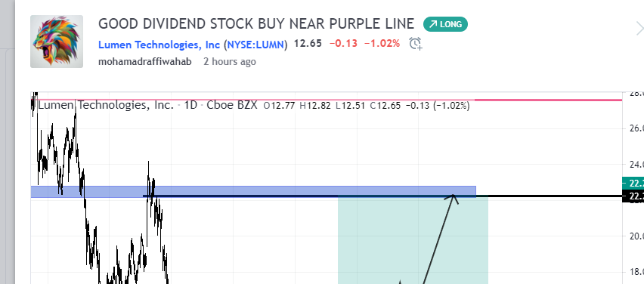
Task: Click the black projection arrow tip
Action: tap(453, 196)
